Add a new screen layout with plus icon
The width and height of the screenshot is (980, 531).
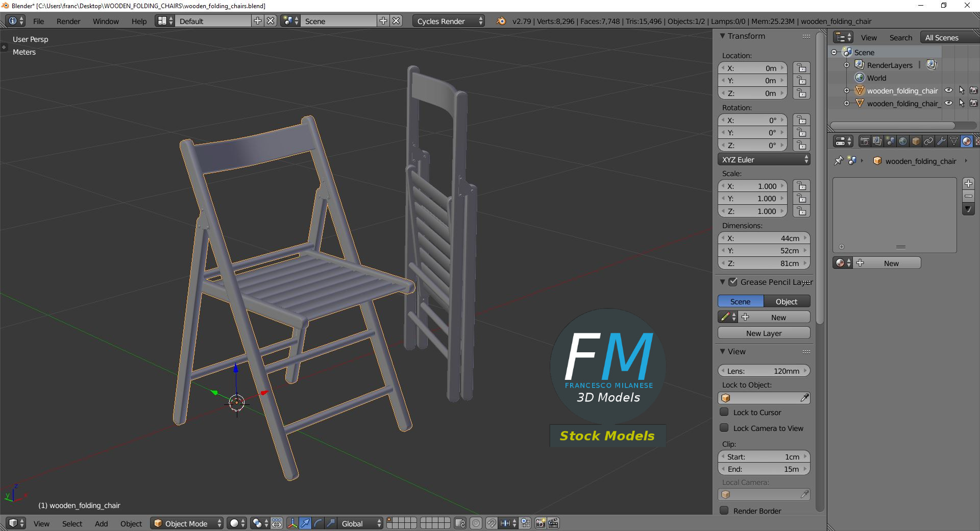tap(258, 21)
